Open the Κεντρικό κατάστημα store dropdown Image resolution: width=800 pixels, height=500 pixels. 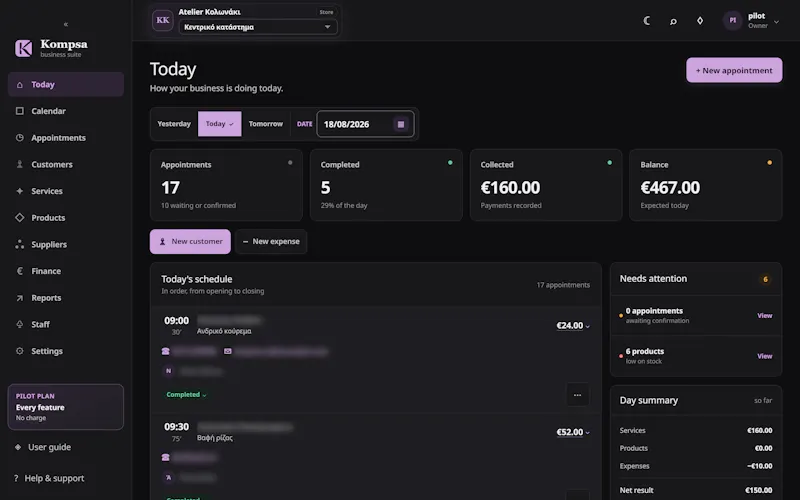click(x=258, y=27)
